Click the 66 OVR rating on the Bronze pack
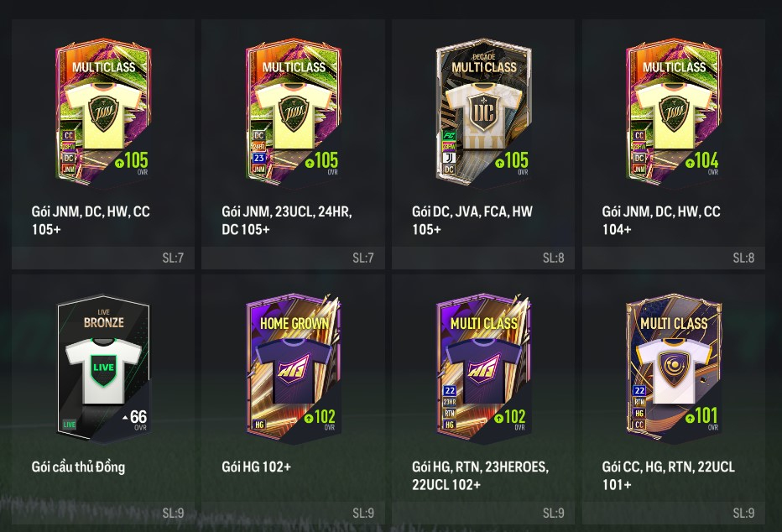The width and height of the screenshot is (782, 532). tap(135, 418)
